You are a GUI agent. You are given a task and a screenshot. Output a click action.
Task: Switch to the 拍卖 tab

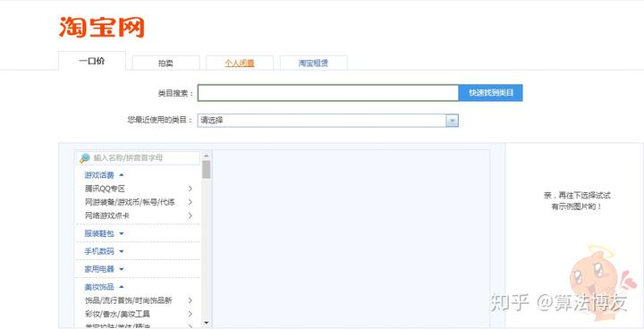point(166,63)
